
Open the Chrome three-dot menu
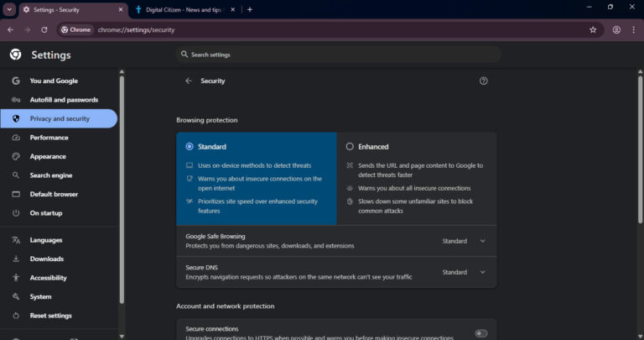(x=633, y=29)
